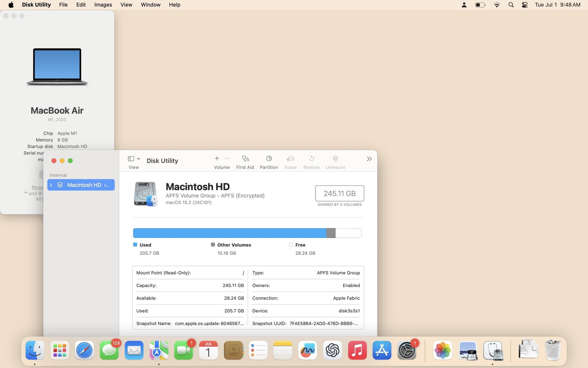Open Launchpad from the Dock
The width and height of the screenshot is (588, 368).
(60, 350)
